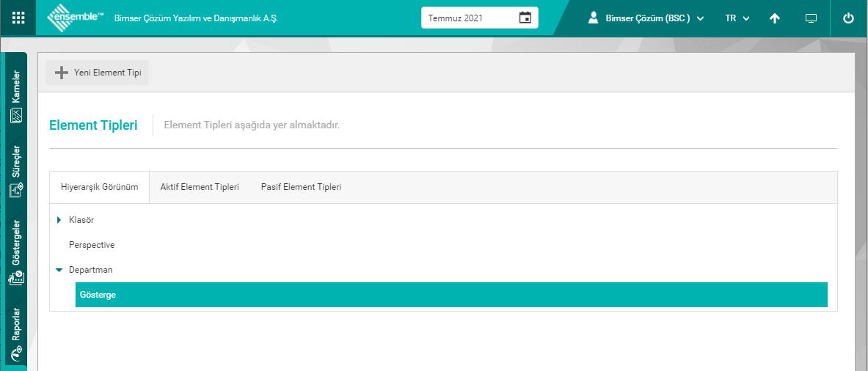Select the Departman tree item
This screenshot has height=371, width=868.
(x=91, y=270)
